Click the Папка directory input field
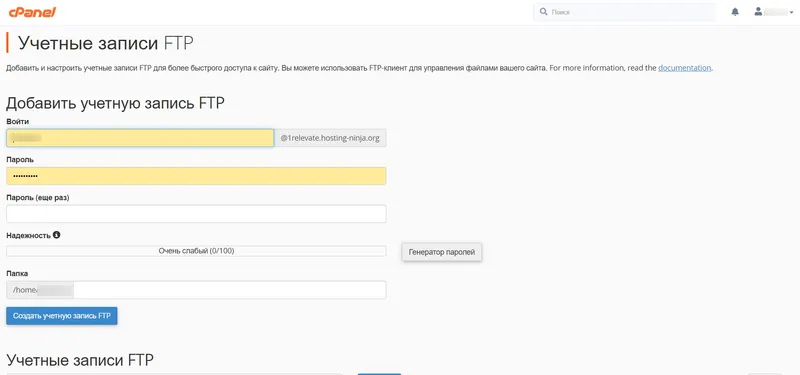This screenshot has width=800, height=375. (x=230, y=290)
